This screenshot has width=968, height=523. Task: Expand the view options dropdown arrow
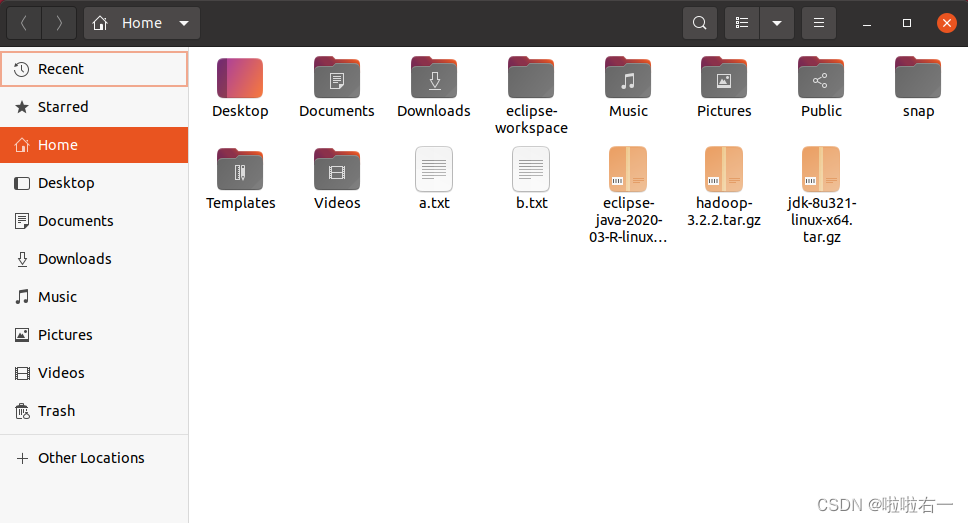click(x=777, y=23)
